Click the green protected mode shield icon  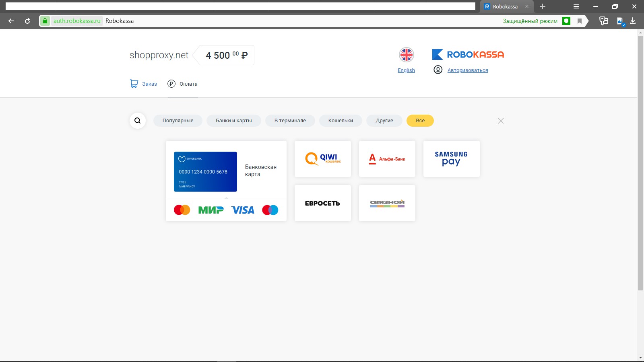click(566, 21)
